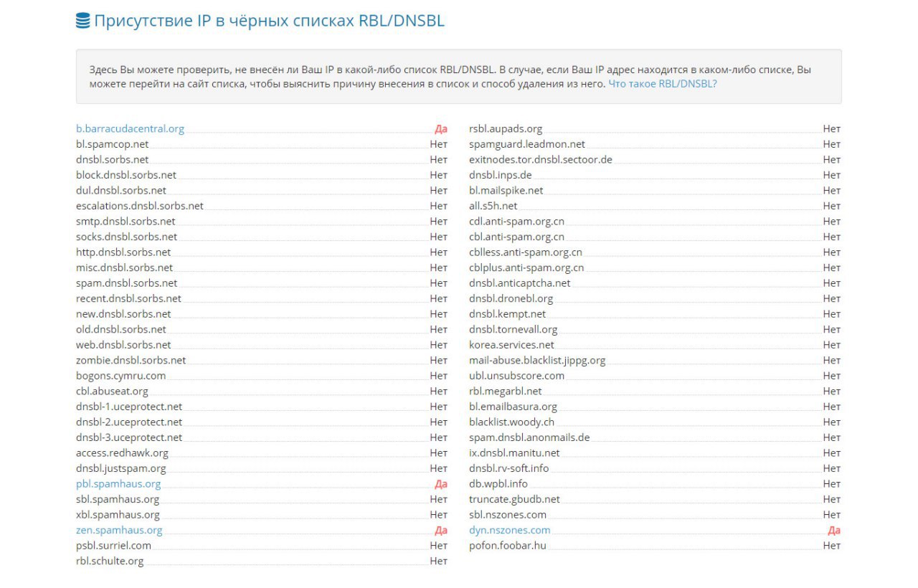918x588 pixels.
Task: Follow the zen.spamhaus.org link
Action: [119, 530]
